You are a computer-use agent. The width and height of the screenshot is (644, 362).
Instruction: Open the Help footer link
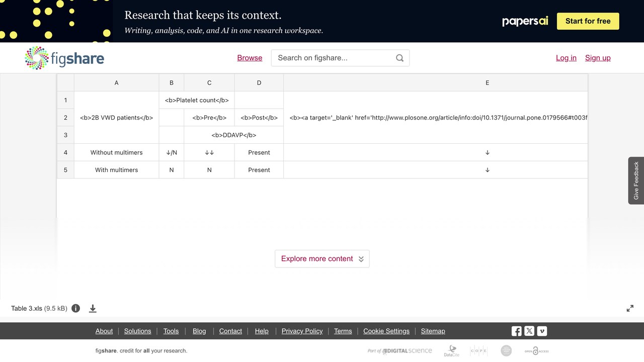[x=262, y=331]
